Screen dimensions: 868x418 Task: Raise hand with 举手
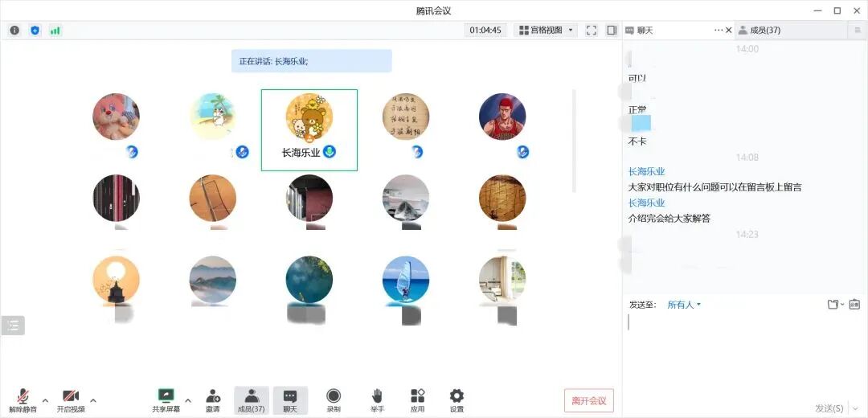(x=377, y=401)
